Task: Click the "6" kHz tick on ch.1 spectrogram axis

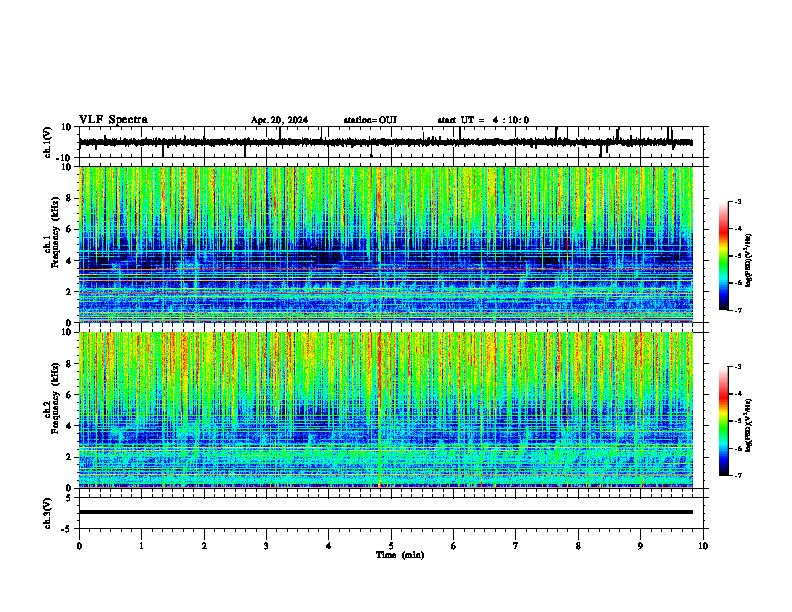Action: coord(69,230)
